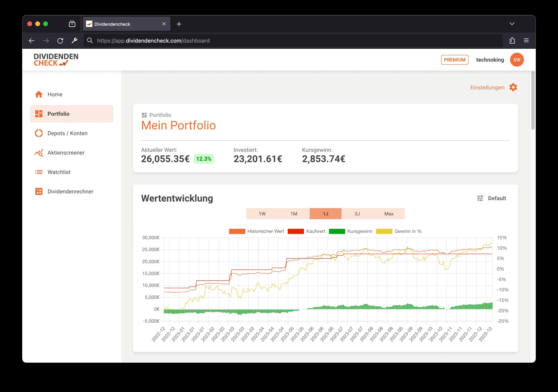Click the Wertentwicklung heading
The image size is (558, 392).
177,198
